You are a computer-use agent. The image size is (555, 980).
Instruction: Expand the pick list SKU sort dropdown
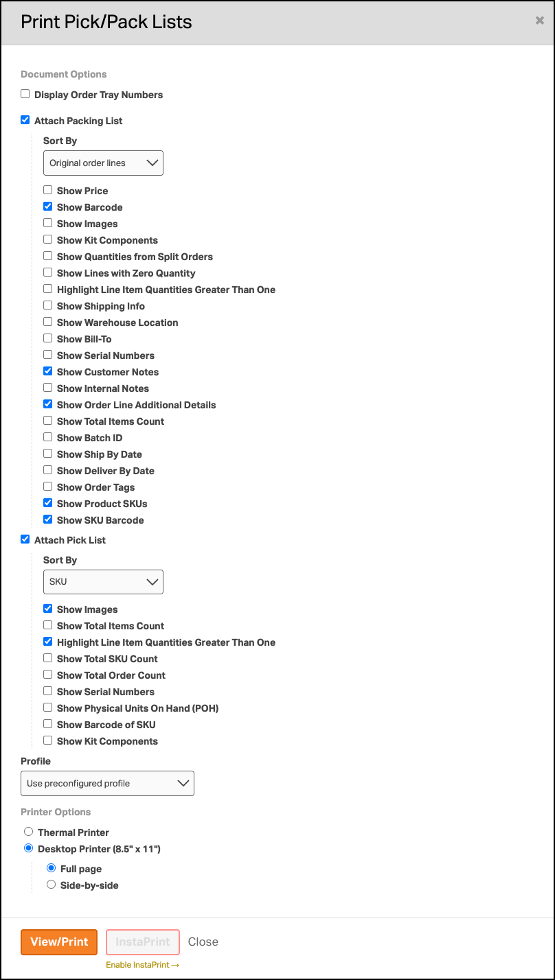(103, 582)
